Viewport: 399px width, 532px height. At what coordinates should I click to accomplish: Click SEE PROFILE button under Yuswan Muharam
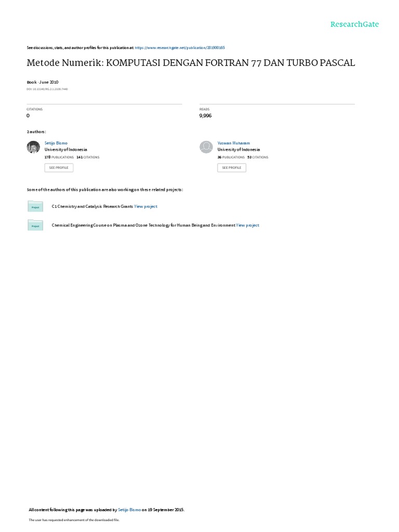[x=232, y=168]
